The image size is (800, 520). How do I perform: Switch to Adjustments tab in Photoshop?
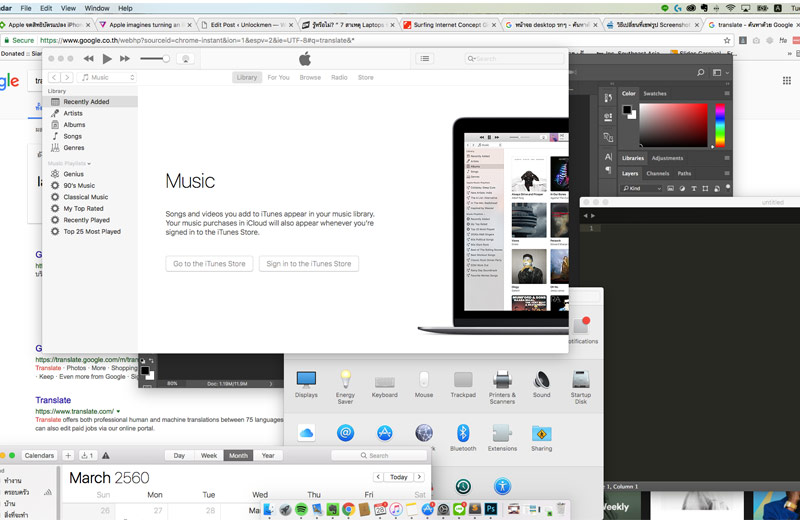[667, 158]
